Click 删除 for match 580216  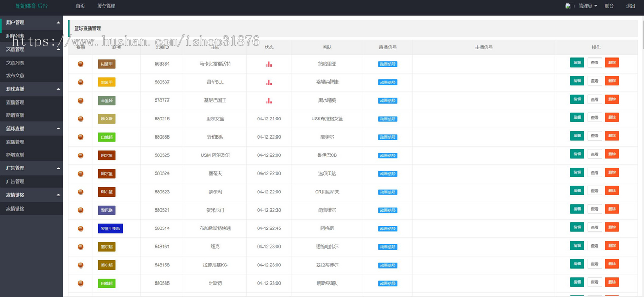(x=612, y=118)
